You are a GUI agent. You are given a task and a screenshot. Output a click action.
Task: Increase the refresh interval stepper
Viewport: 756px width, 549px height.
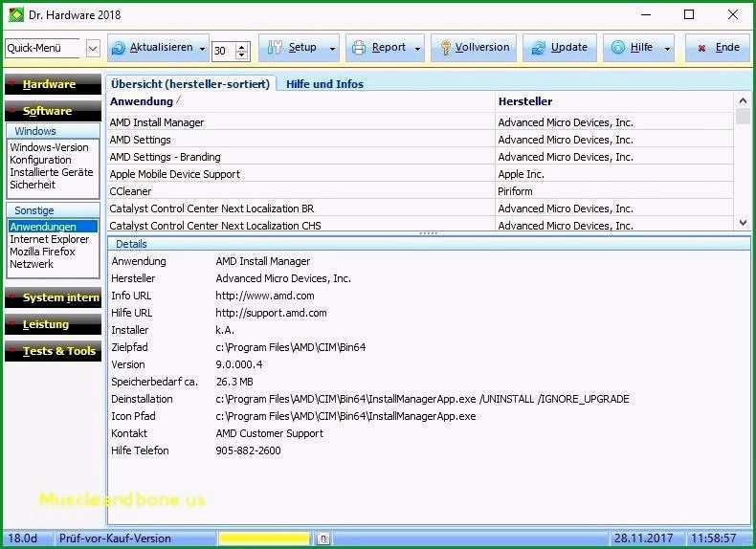click(242, 46)
